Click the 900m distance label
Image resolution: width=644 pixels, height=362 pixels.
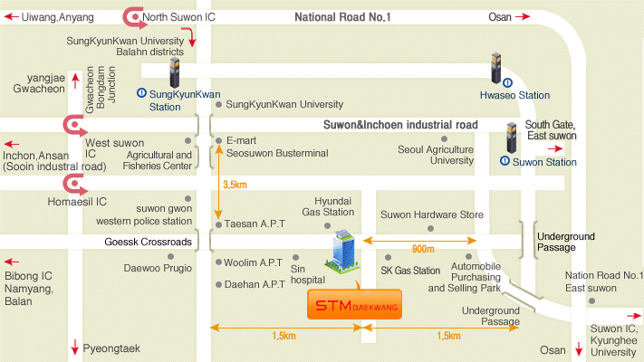tap(423, 249)
